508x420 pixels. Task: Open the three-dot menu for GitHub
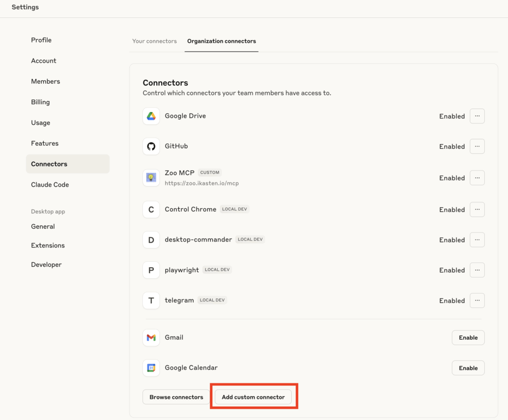point(477,146)
